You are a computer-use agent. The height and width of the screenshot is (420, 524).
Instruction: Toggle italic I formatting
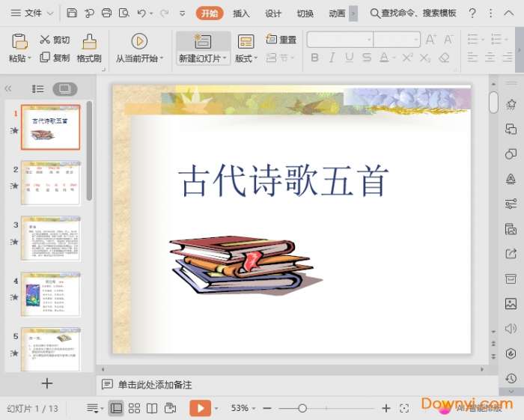(332, 58)
